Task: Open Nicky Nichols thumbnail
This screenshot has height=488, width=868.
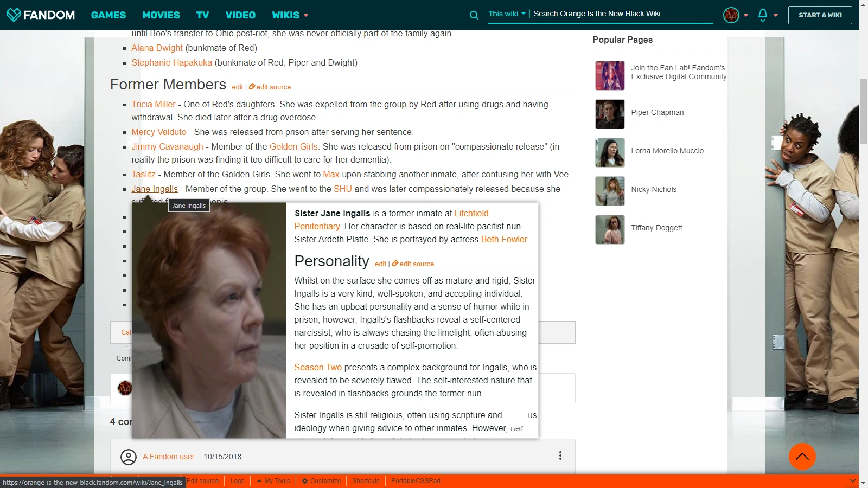Action: 610,191
